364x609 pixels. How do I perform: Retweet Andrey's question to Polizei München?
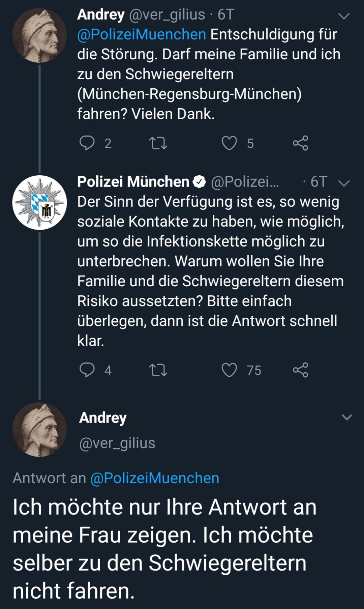tap(158, 143)
